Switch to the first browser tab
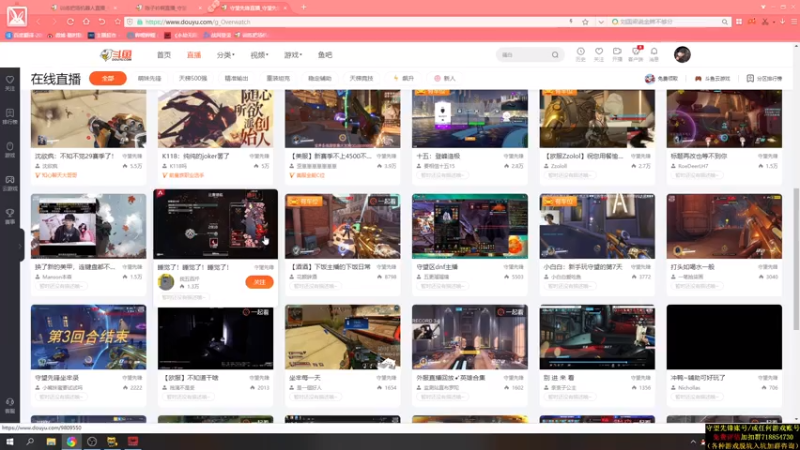The height and width of the screenshot is (450, 800). point(84,8)
